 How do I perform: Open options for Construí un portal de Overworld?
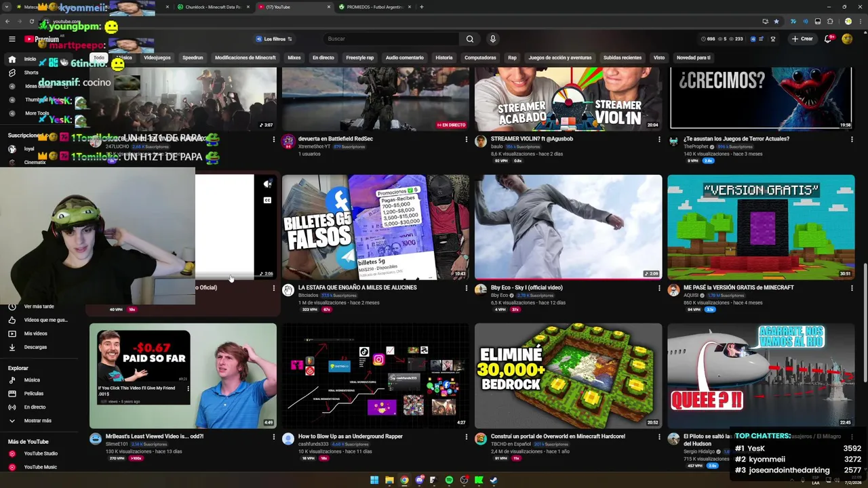pyautogui.click(x=658, y=437)
